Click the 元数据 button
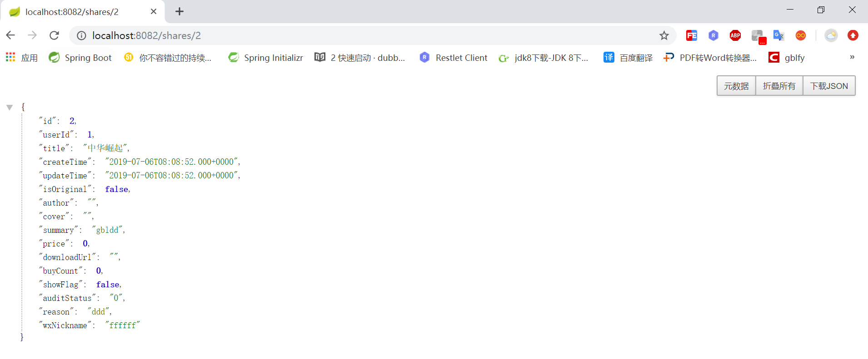Screen dimensions: 868x359 pyautogui.click(x=736, y=86)
